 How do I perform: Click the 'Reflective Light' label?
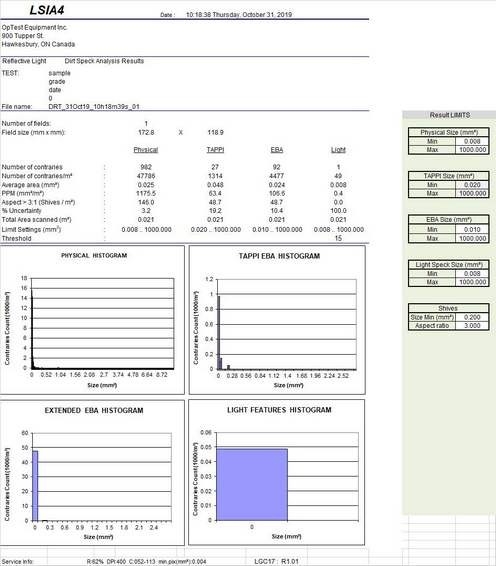pyautogui.click(x=24, y=61)
